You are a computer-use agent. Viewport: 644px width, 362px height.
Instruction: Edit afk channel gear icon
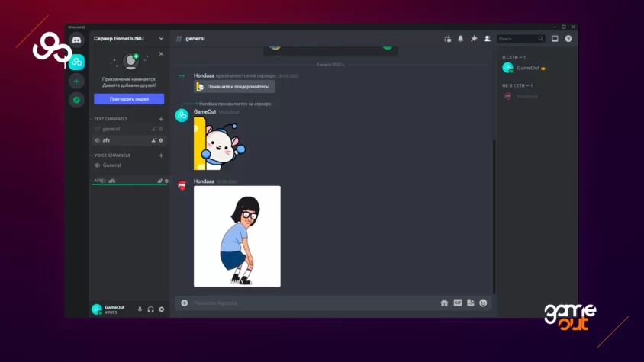161,140
